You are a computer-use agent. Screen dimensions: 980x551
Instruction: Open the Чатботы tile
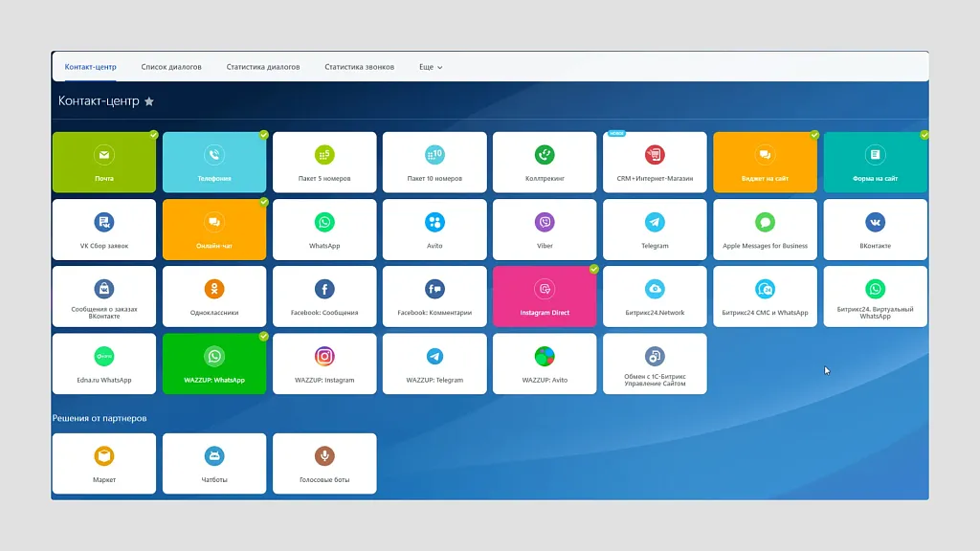pos(214,464)
